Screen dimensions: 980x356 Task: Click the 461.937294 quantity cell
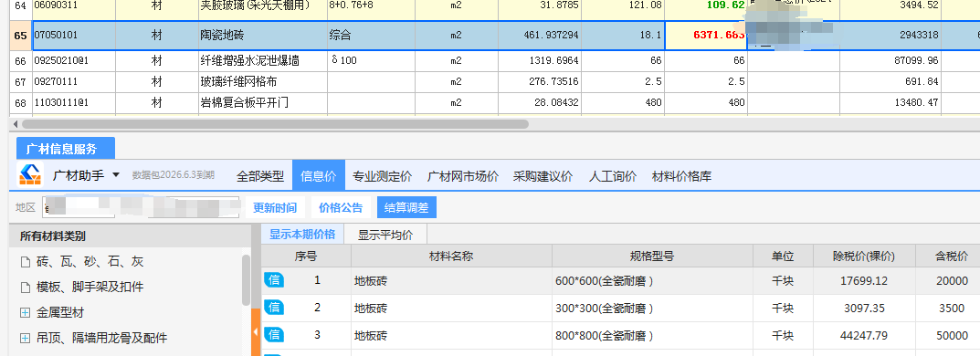(540, 36)
